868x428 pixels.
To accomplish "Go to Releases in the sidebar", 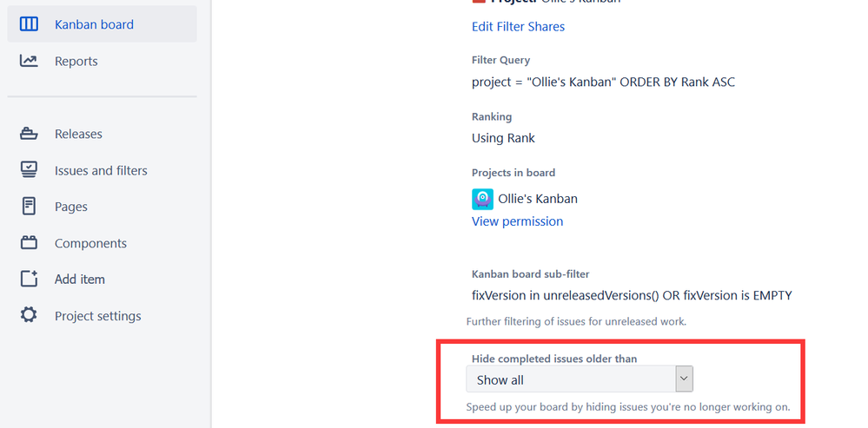I will [x=102, y=134].
